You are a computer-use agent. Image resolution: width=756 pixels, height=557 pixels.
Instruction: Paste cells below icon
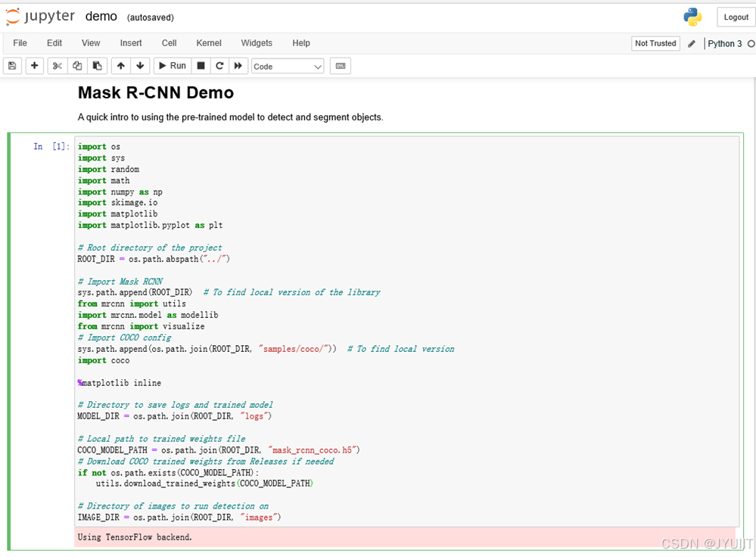tap(97, 66)
